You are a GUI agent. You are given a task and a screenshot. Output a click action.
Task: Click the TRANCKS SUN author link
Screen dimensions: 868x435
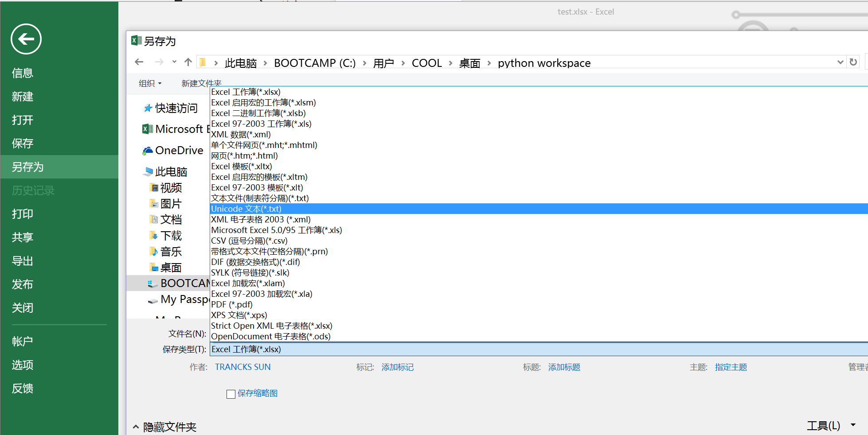243,367
